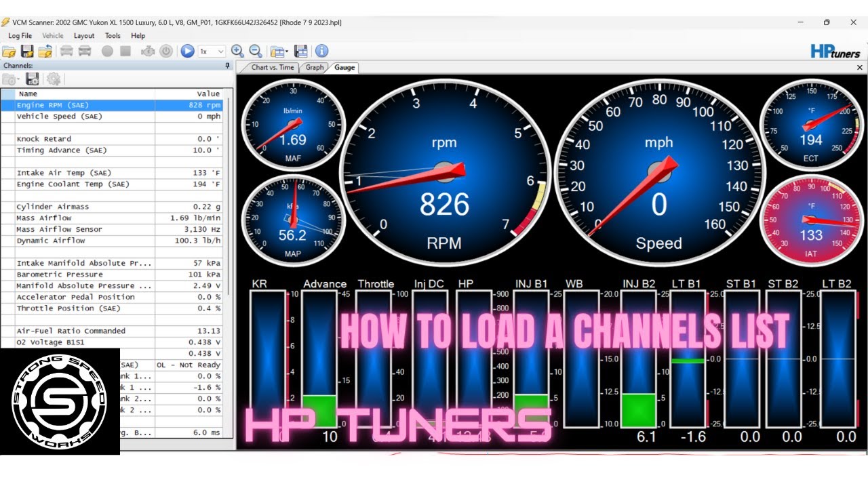The height and width of the screenshot is (488, 868).
Task: Save the log file via floppy icon
Action: [27, 51]
